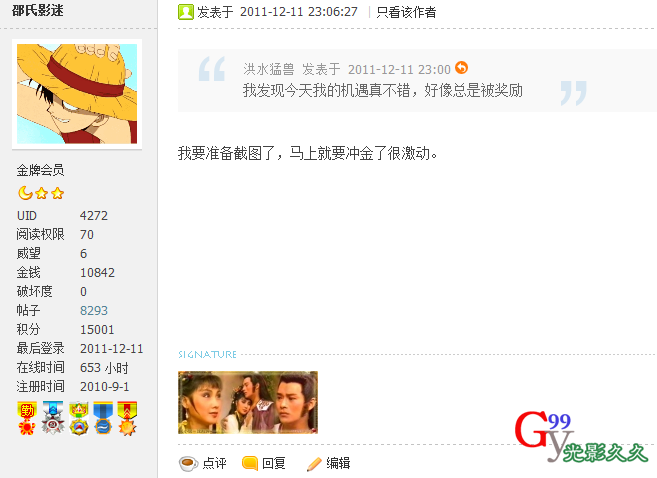
Task: Click 编辑 to edit the post
Action: [x=338, y=463]
